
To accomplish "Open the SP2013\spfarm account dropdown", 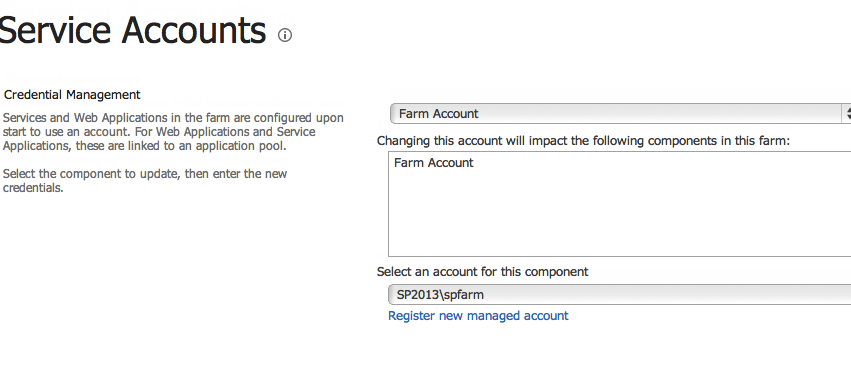I will pos(619,294).
